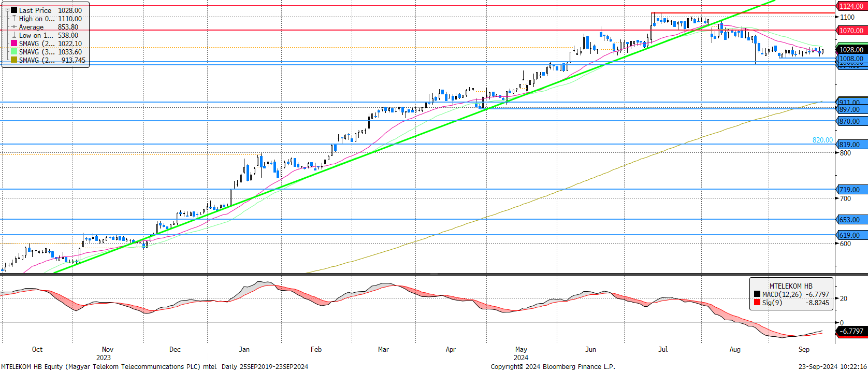Collapse the legend tree next to Last Price
Screen dimensions: 868x371
click(x=7, y=10)
